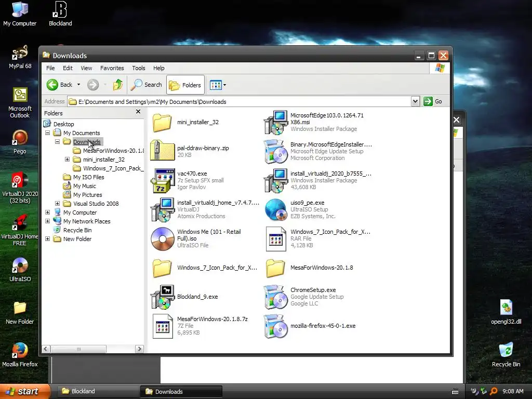
Task: Open the mini_installer_32 folder icon
Action: click(x=162, y=123)
